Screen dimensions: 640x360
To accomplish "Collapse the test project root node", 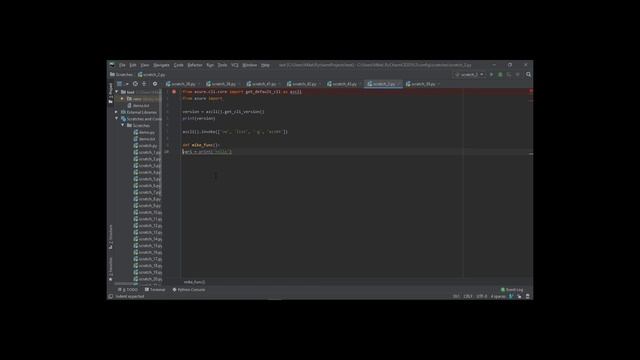I will click(x=117, y=92).
